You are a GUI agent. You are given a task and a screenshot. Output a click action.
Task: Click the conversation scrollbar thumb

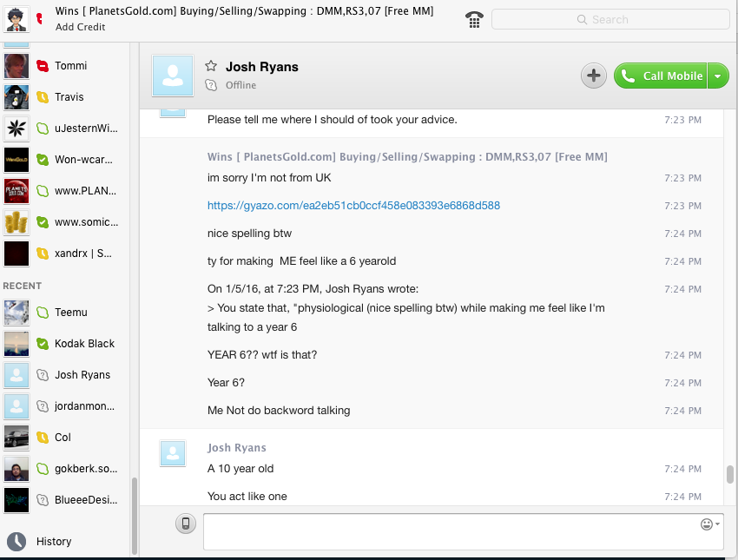(x=730, y=474)
